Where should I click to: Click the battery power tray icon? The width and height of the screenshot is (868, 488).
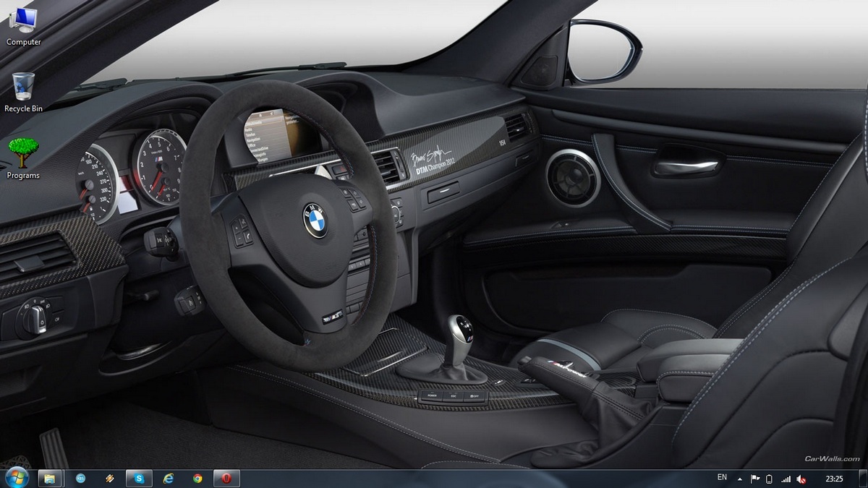tap(770, 479)
